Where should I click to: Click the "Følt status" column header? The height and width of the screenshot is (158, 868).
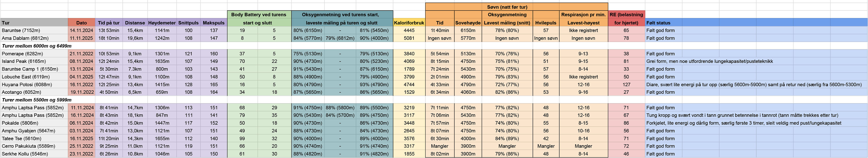tap(658, 23)
